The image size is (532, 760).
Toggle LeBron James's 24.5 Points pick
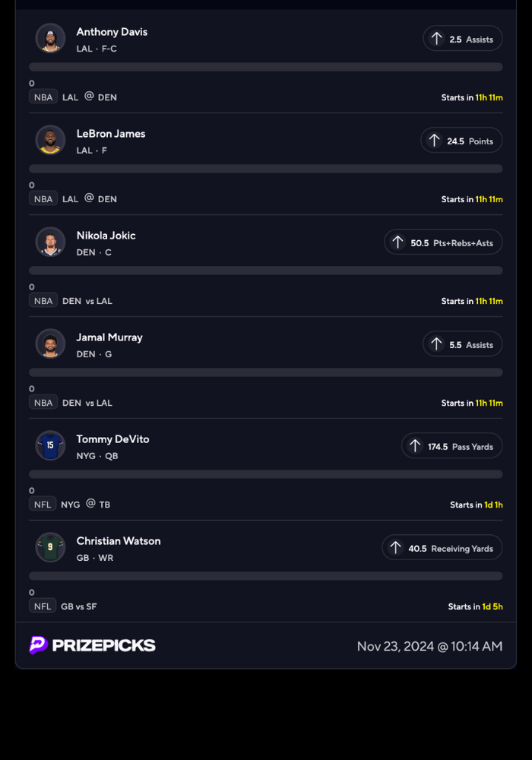click(x=461, y=141)
